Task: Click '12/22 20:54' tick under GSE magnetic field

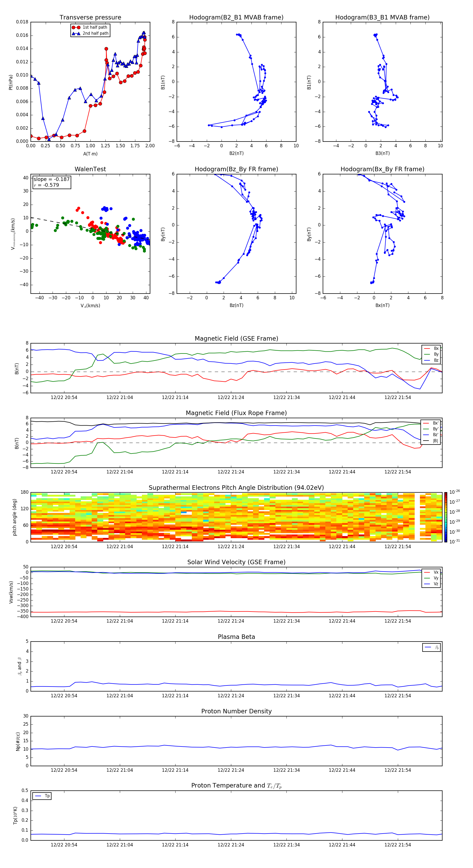Action: tap(64, 398)
